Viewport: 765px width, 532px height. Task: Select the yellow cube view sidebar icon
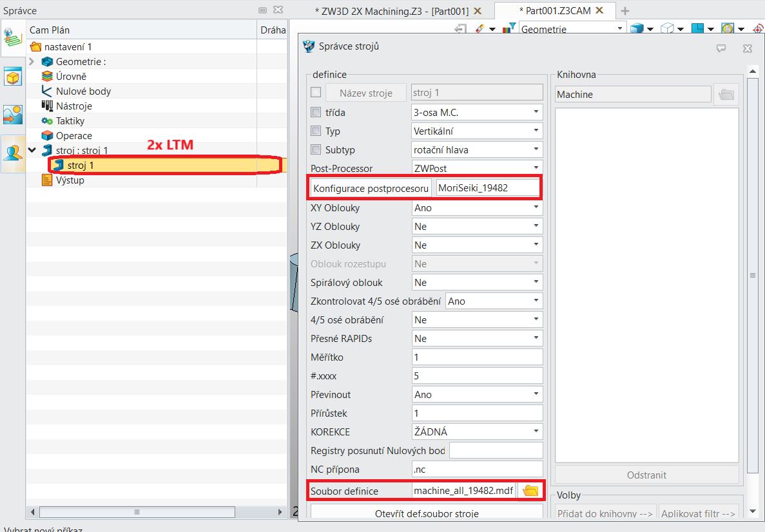tap(13, 77)
